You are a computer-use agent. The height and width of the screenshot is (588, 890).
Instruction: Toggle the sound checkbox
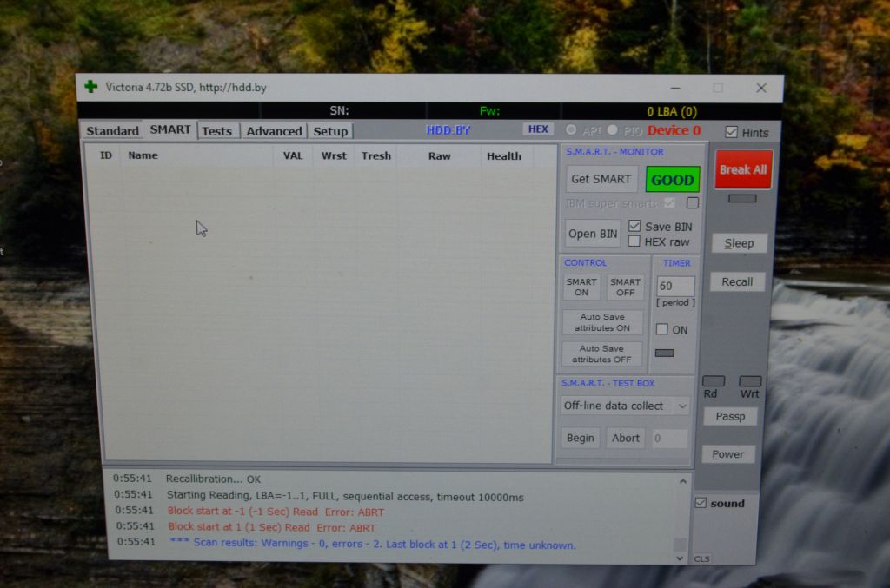point(701,503)
